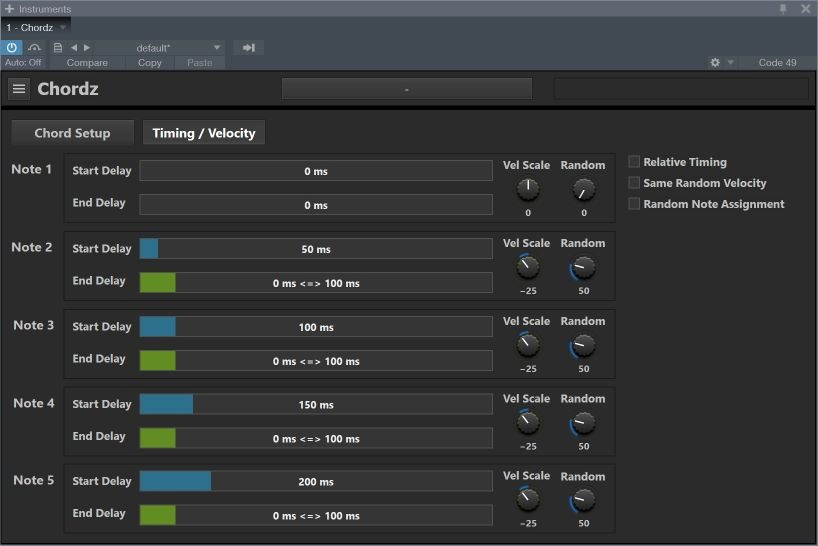Open the Chordz hamburger menu

pyautogui.click(x=19, y=89)
